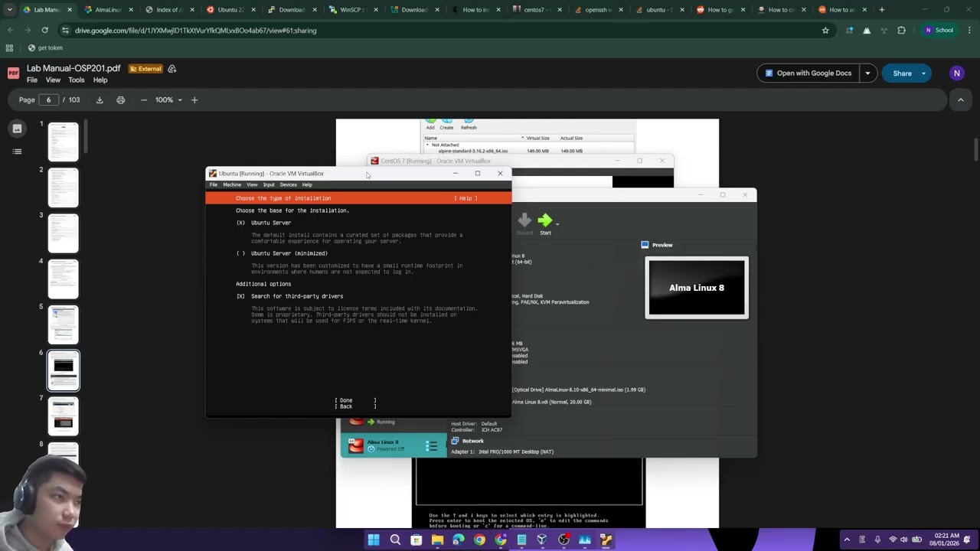Open the Google apps grid in bookmarks bar
The height and width of the screenshot is (551, 980).
pyautogui.click(x=9, y=47)
